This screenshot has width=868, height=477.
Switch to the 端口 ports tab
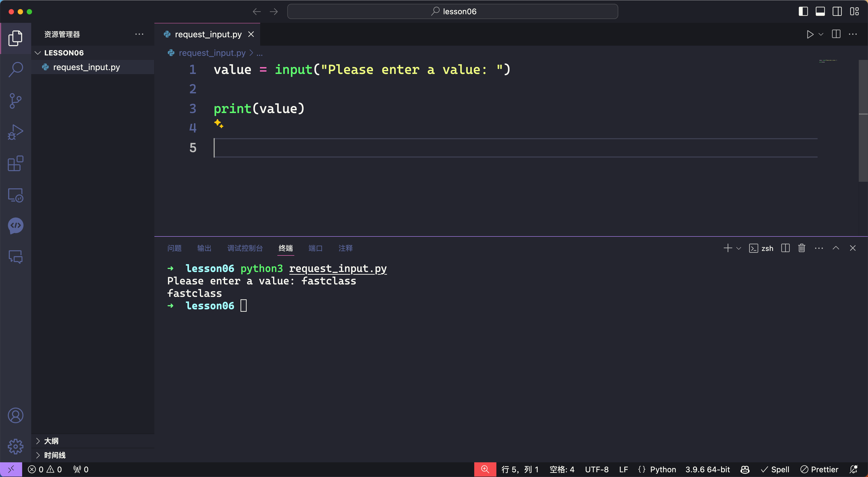point(315,248)
